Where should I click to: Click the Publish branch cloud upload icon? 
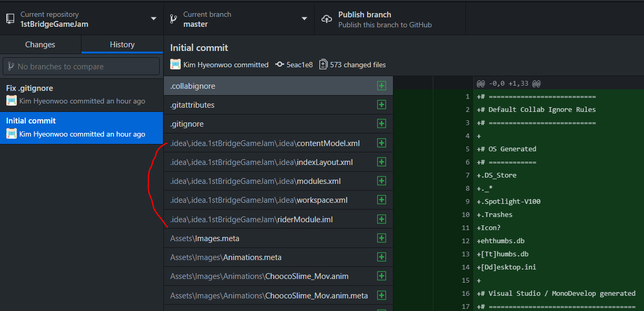(327, 19)
